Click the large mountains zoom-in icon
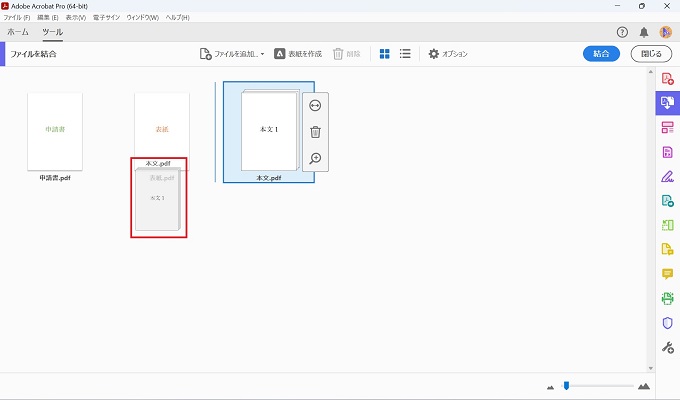Image resolution: width=680 pixels, height=400 pixels. pos(644,386)
